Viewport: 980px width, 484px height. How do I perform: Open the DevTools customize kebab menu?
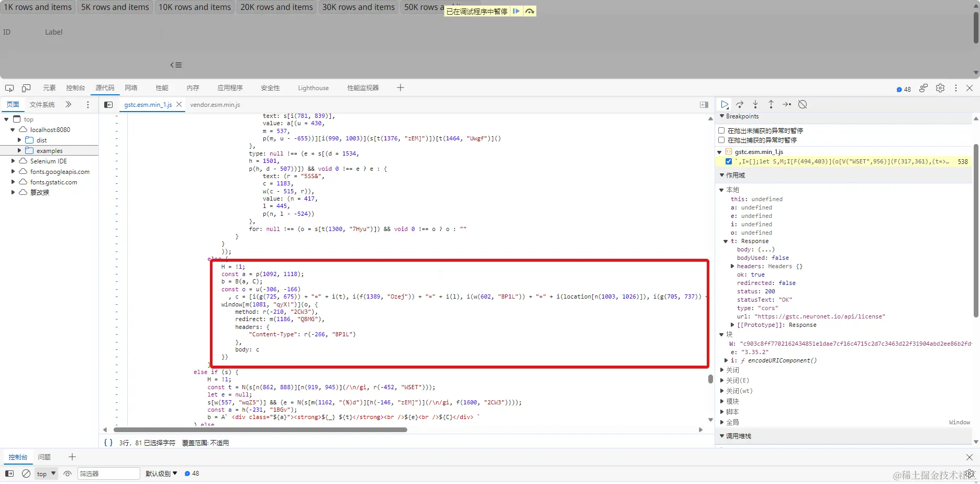click(956, 88)
